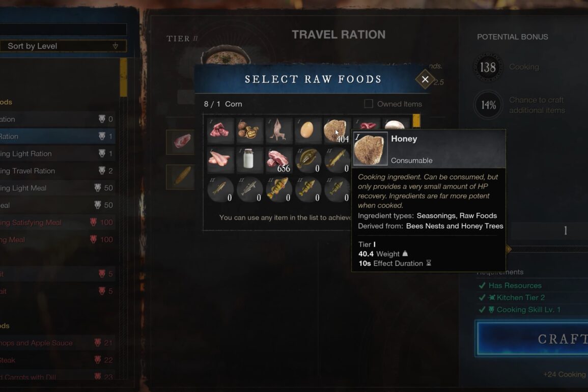The image size is (588, 392).
Task: Select the red meat with count 656
Action: tap(278, 160)
